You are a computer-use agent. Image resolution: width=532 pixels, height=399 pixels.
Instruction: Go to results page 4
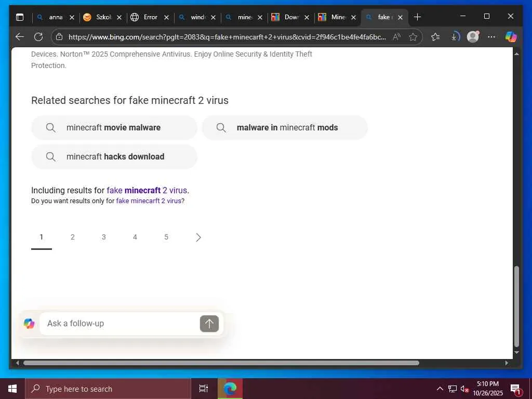(x=135, y=237)
